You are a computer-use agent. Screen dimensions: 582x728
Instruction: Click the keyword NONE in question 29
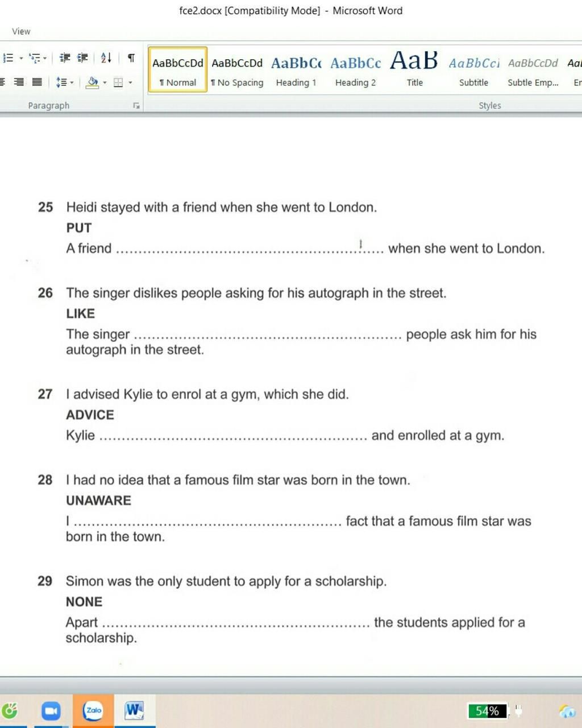(84, 602)
